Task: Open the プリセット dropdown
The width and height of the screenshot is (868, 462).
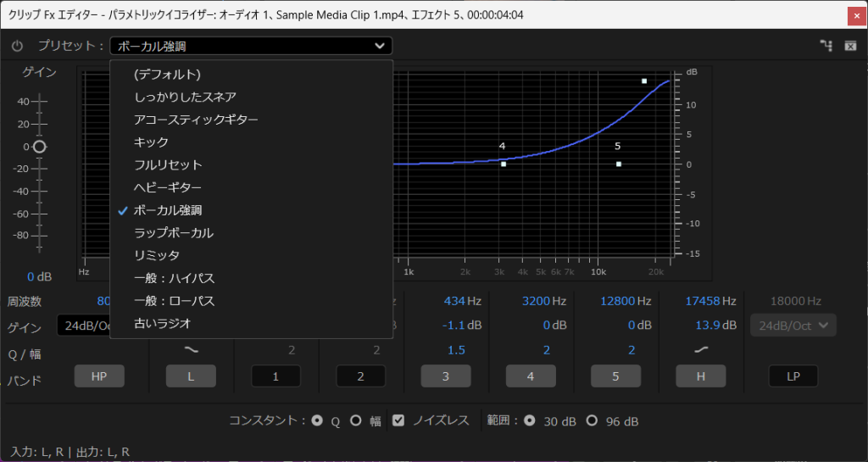Action: [251, 46]
